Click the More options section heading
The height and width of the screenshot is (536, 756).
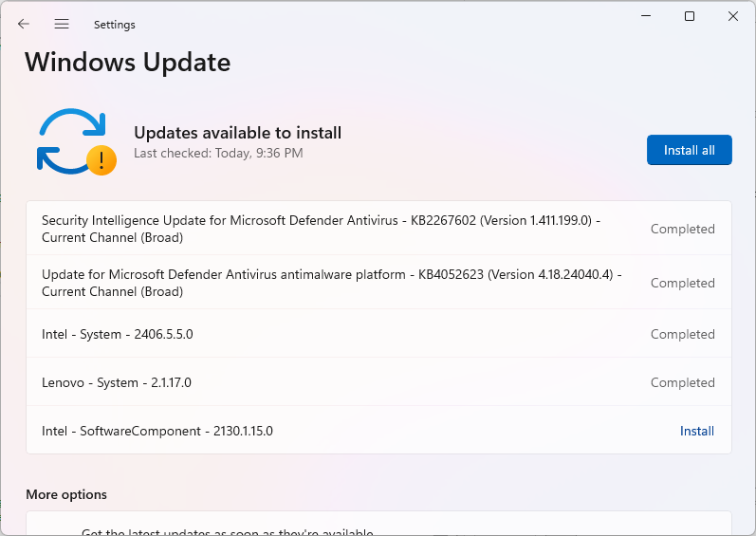66,494
